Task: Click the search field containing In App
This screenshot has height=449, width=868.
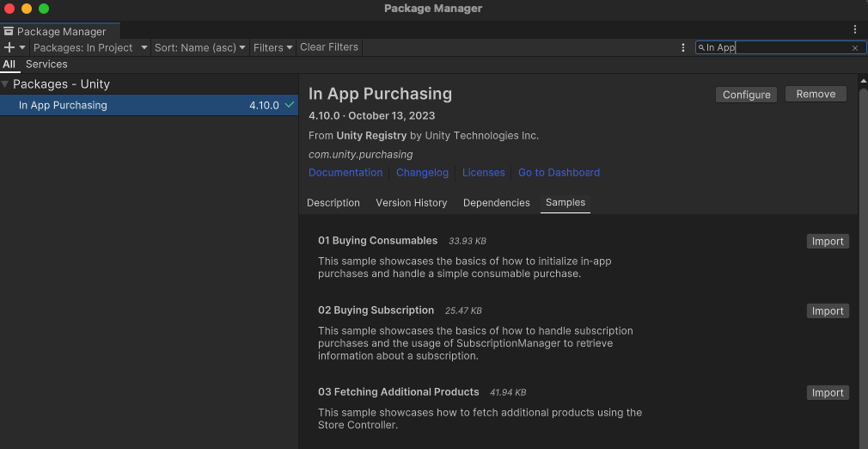Action: [x=780, y=47]
